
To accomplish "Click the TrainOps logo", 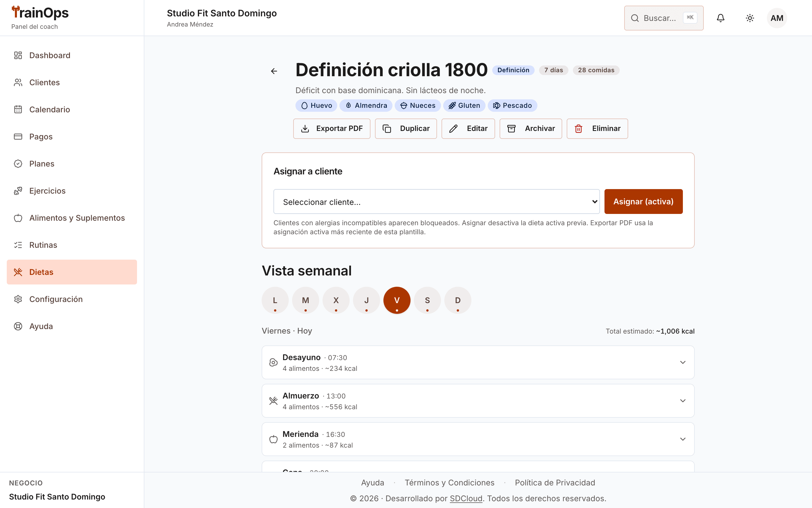I will point(40,13).
